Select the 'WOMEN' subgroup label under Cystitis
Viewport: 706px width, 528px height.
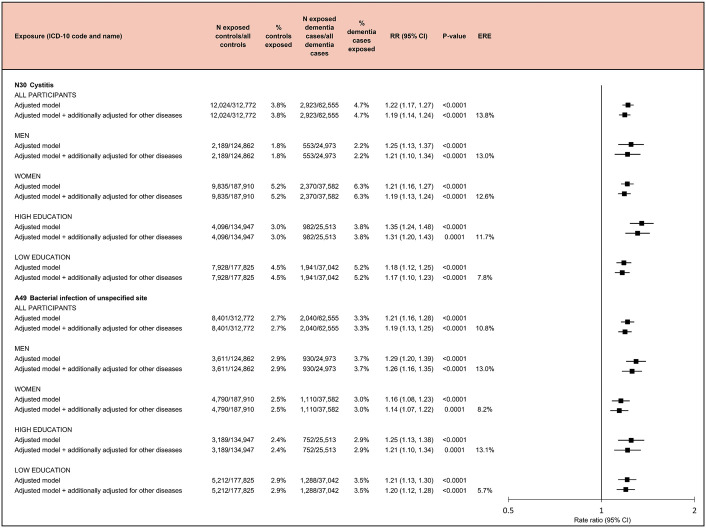27,176
